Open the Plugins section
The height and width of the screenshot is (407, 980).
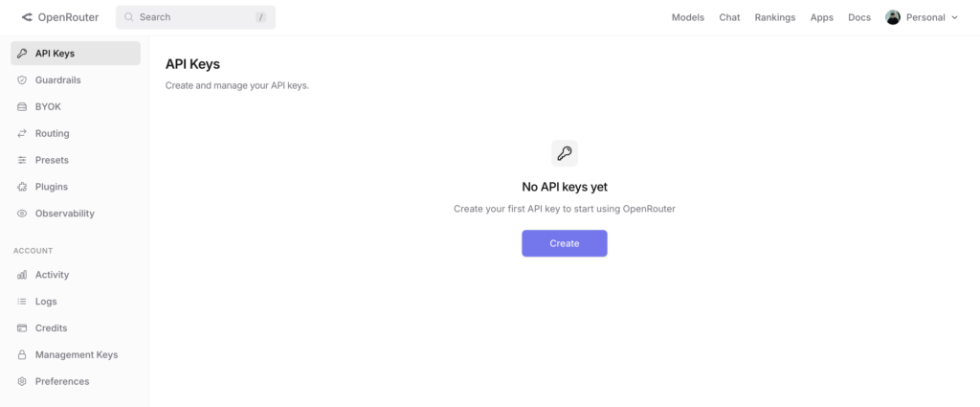pyautogui.click(x=76, y=187)
